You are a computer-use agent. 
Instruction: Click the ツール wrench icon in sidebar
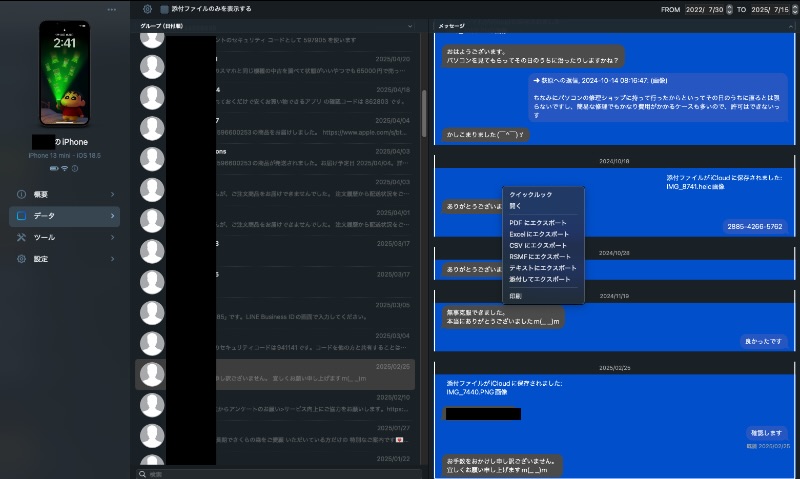pos(21,237)
